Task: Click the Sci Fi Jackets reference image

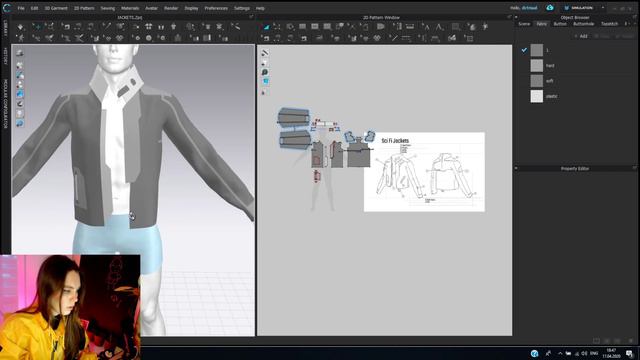Action: pyautogui.click(x=424, y=172)
